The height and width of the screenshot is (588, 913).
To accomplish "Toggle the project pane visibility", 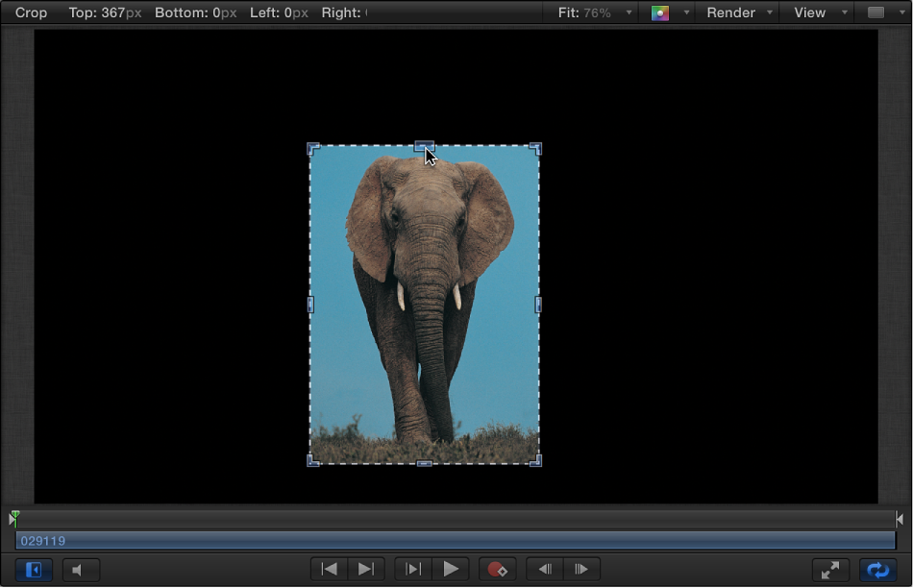I will coord(32,570).
